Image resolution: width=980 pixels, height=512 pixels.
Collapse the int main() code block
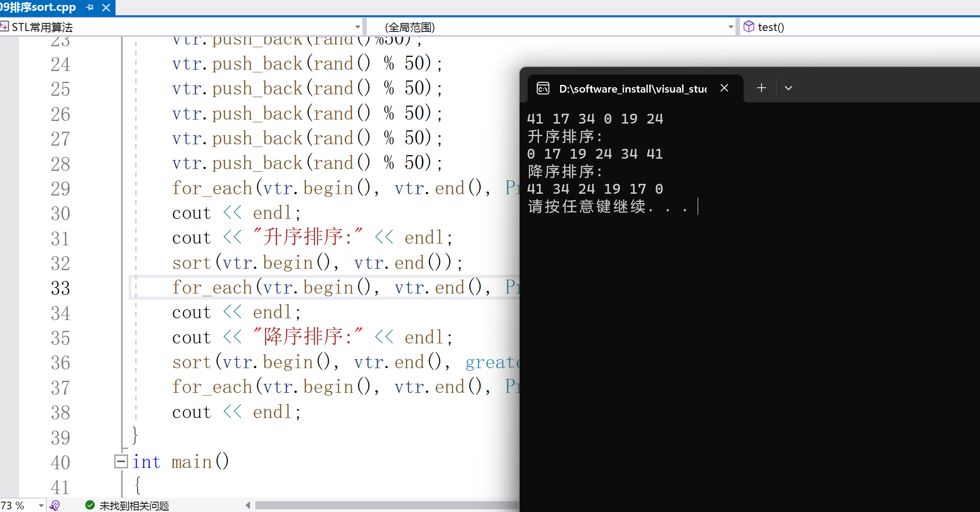[x=120, y=461]
